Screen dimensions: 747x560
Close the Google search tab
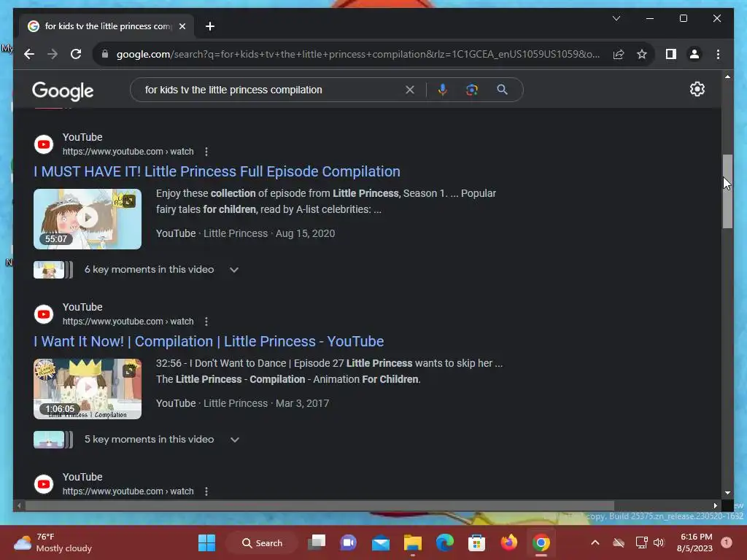[182, 26]
